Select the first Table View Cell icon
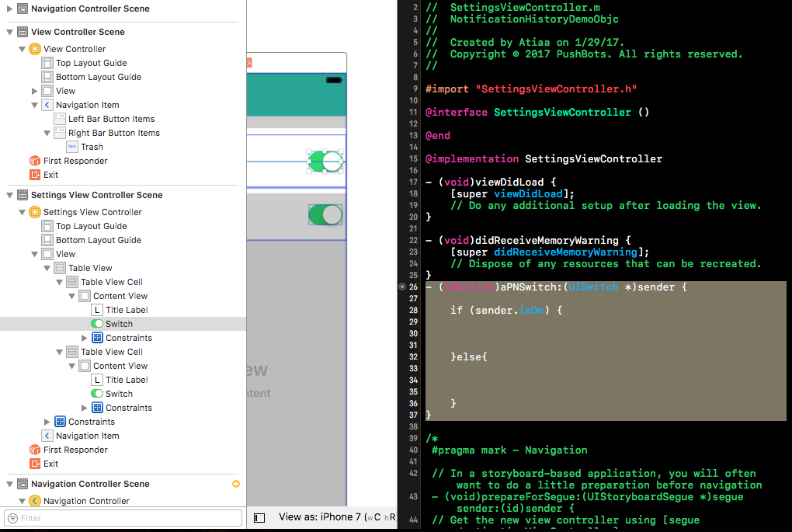 click(72, 282)
